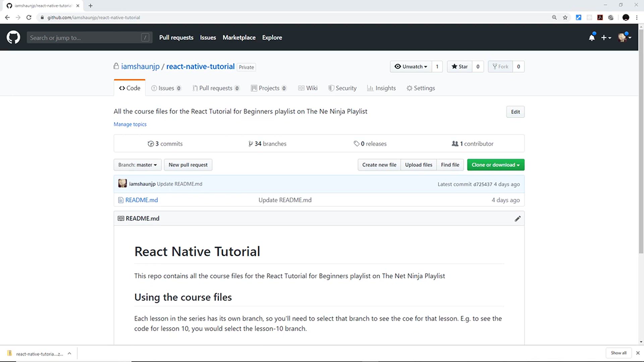This screenshot has width=644, height=362.
Task: Open the Chrome profile avatar
Action: point(626,17)
